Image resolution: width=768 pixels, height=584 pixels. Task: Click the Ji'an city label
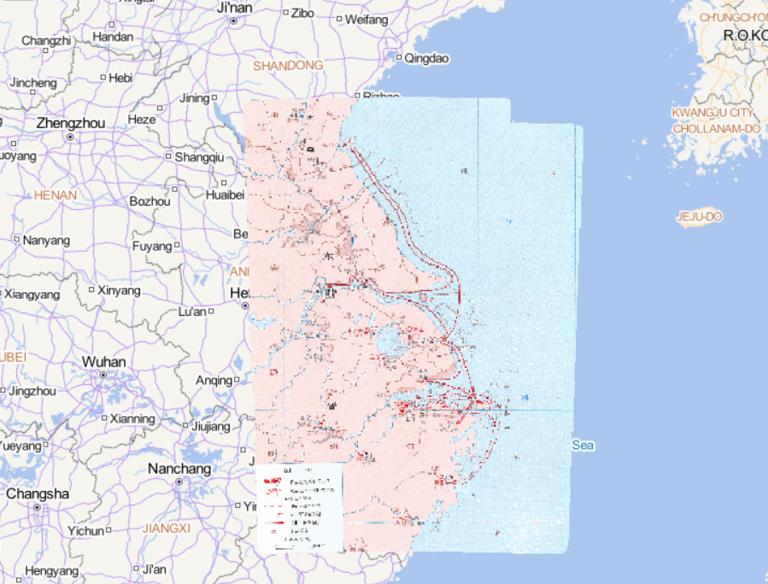coord(154,570)
